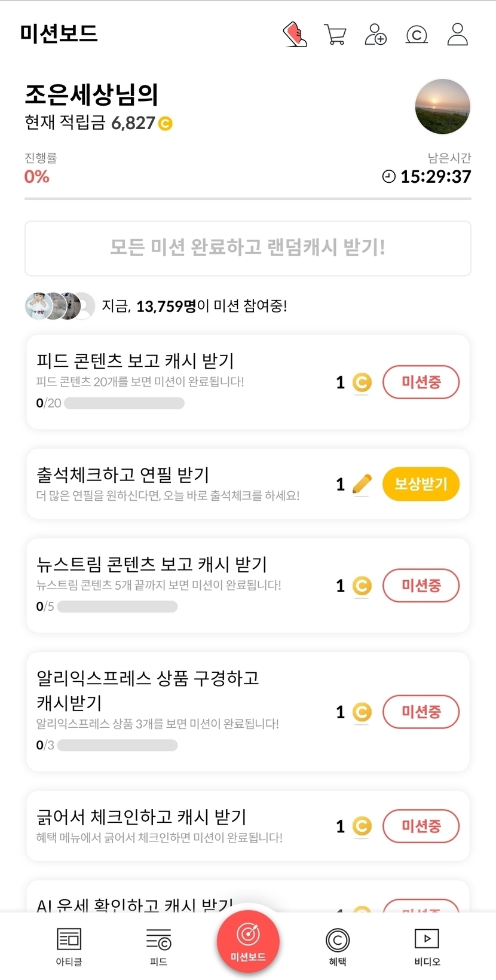Tap 미션중 for AliExpress mission

421,712
